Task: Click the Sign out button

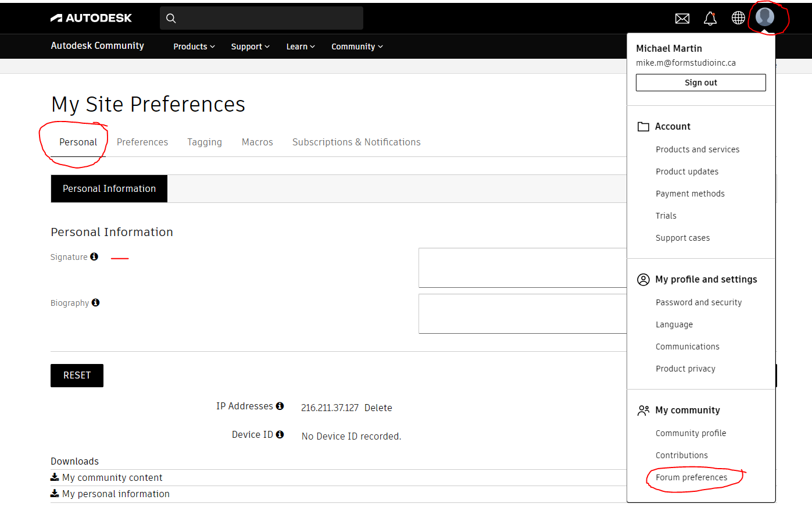Action: (700, 82)
